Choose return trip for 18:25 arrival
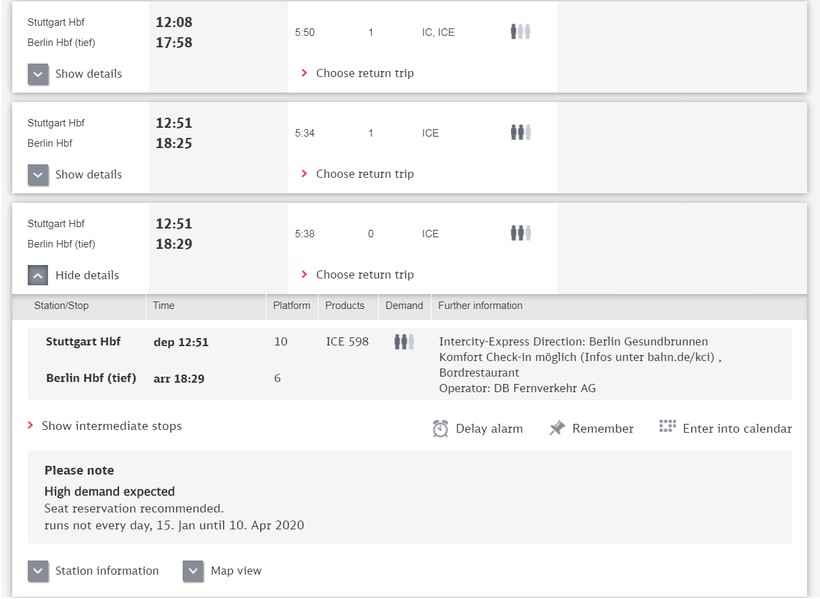Image resolution: width=820 pixels, height=599 pixels. coord(364,174)
